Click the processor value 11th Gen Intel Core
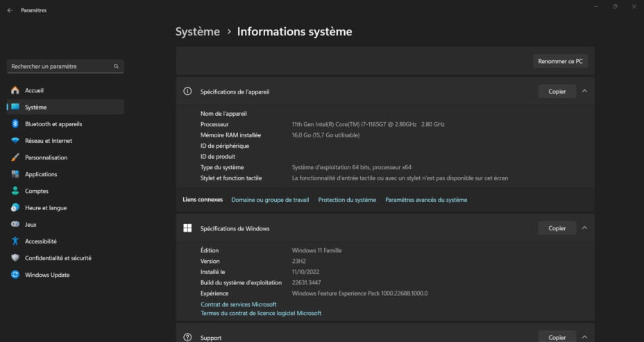This screenshot has height=342, width=644. [368, 124]
